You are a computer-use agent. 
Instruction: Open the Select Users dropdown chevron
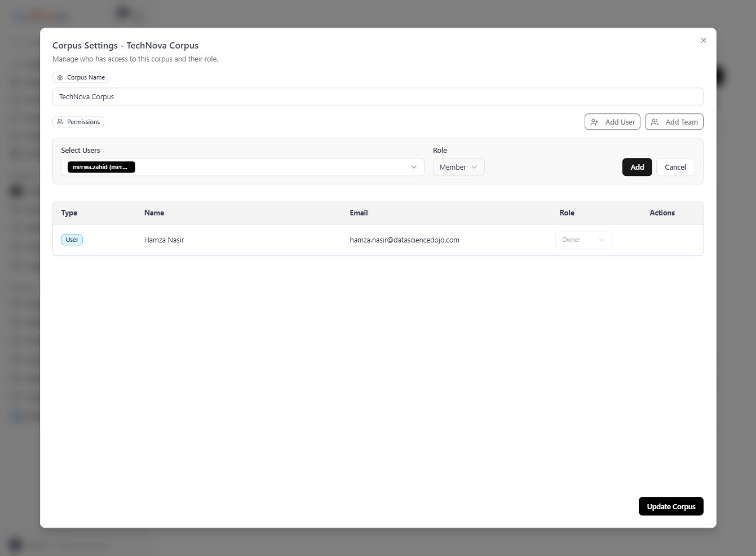pyautogui.click(x=414, y=167)
